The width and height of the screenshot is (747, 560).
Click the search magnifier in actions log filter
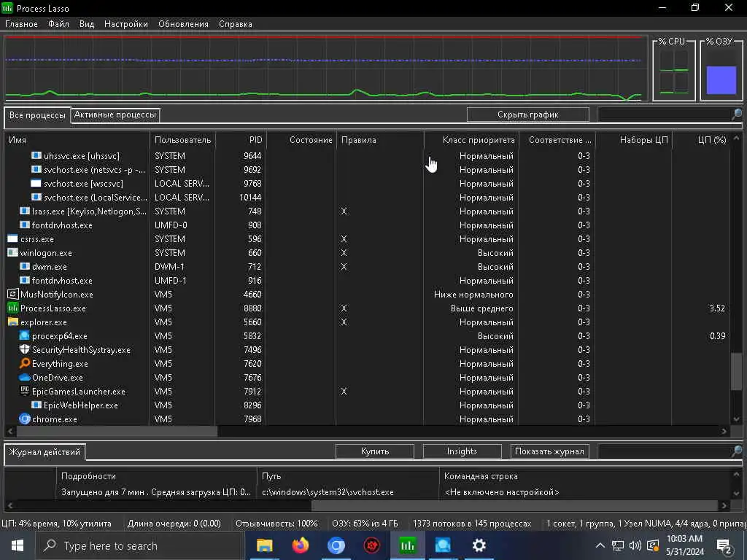pos(737,451)
